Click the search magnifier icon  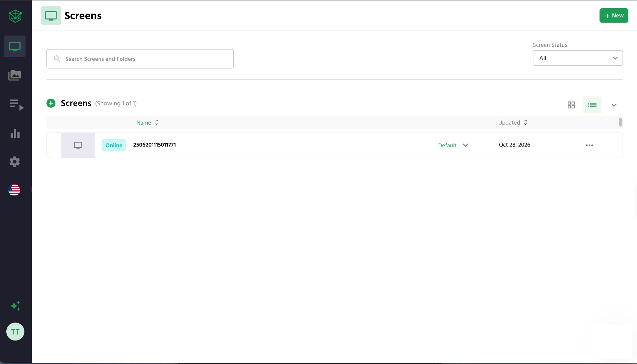pyautogui.click(x=57, y=59)
